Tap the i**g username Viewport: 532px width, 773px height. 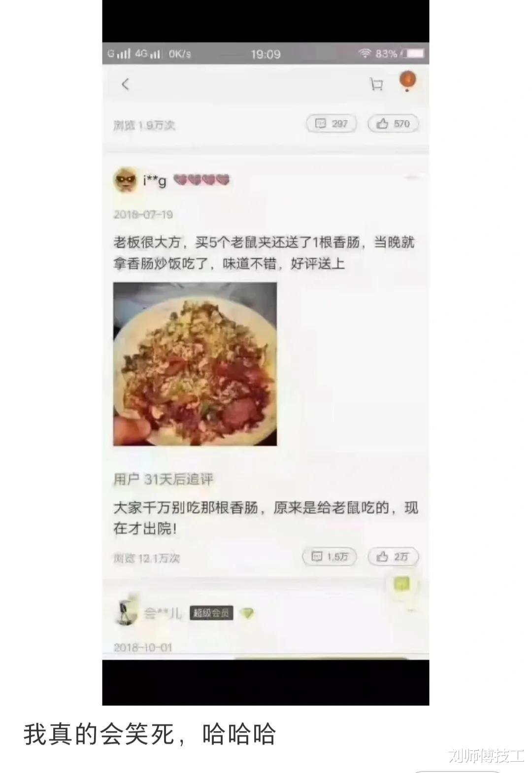click(155, 181)
